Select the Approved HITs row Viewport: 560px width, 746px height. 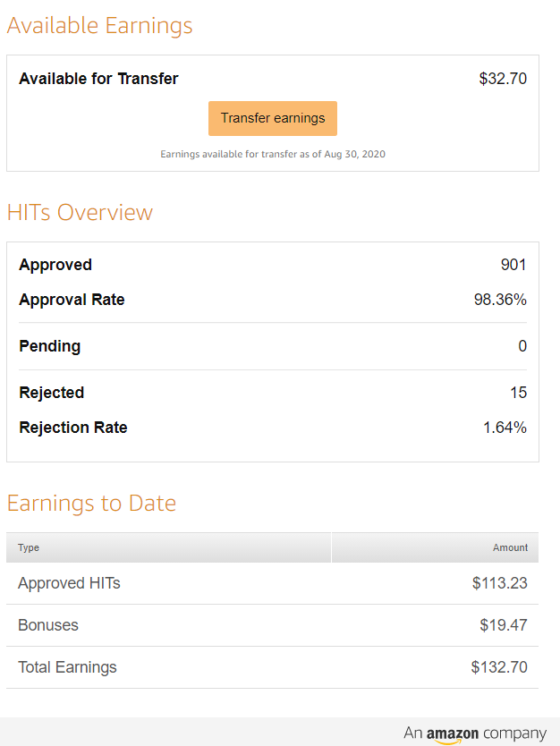(272, 583)
